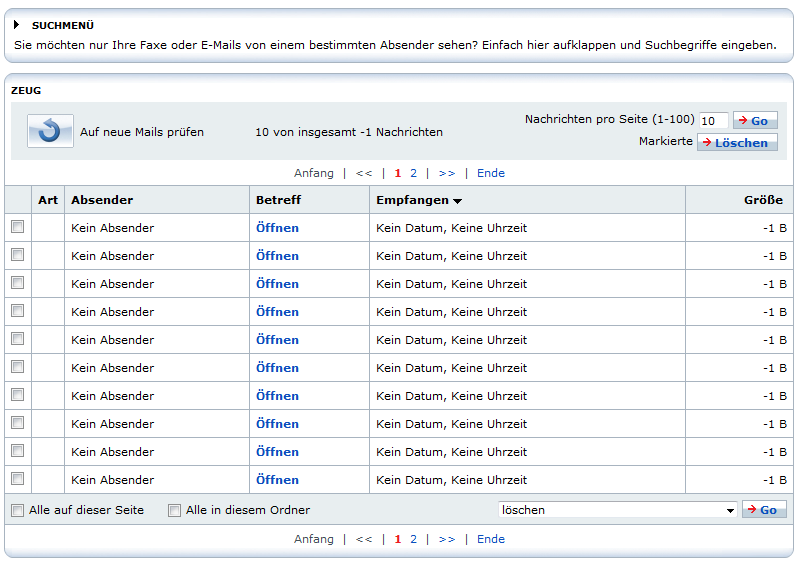Click the 'Auf neue Mails prüfen' label
Screen dimensions: 803x567
pos(142,132)
